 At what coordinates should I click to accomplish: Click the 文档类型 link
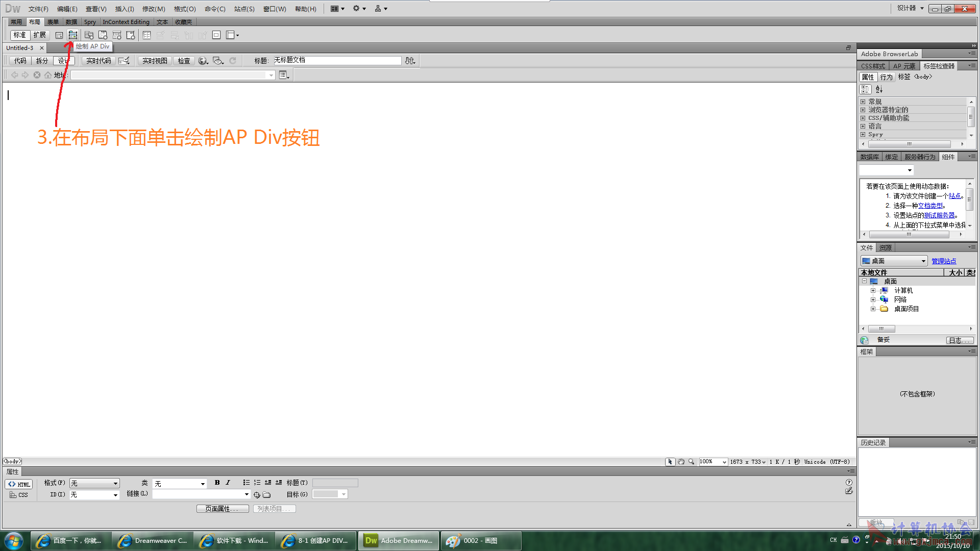click(x=930, y=206)
